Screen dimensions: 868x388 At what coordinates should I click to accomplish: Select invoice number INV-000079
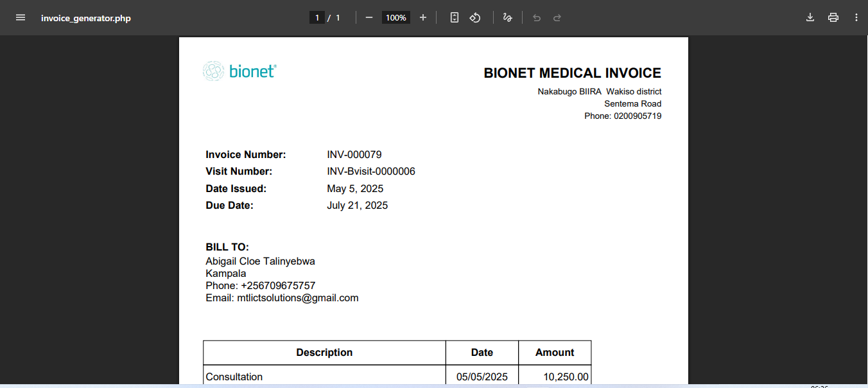354,155
